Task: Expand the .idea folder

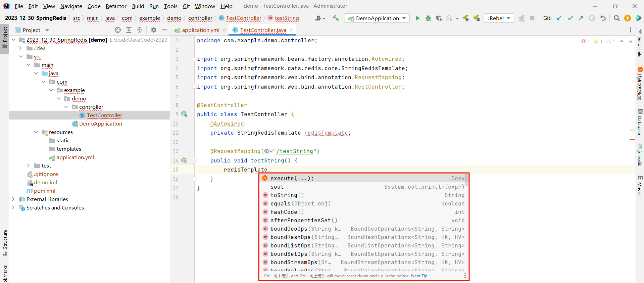Action: point(21,48)
